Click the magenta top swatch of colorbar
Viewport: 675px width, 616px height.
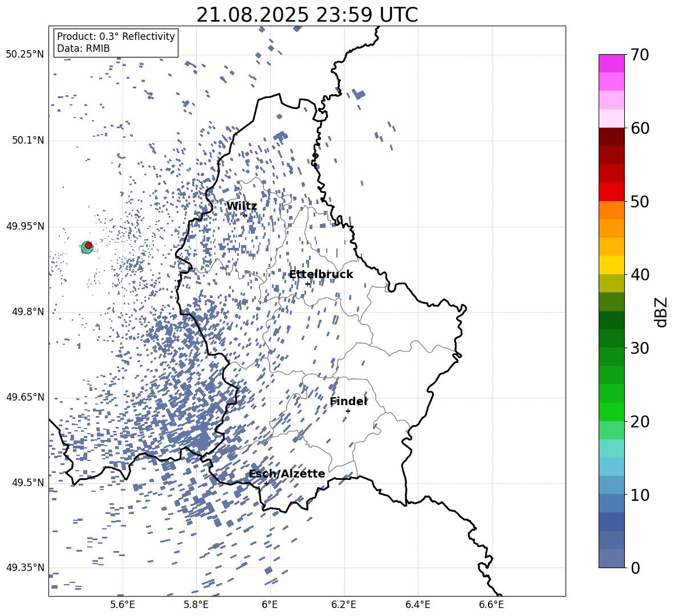pyautogui.click(x=611, y=64)
